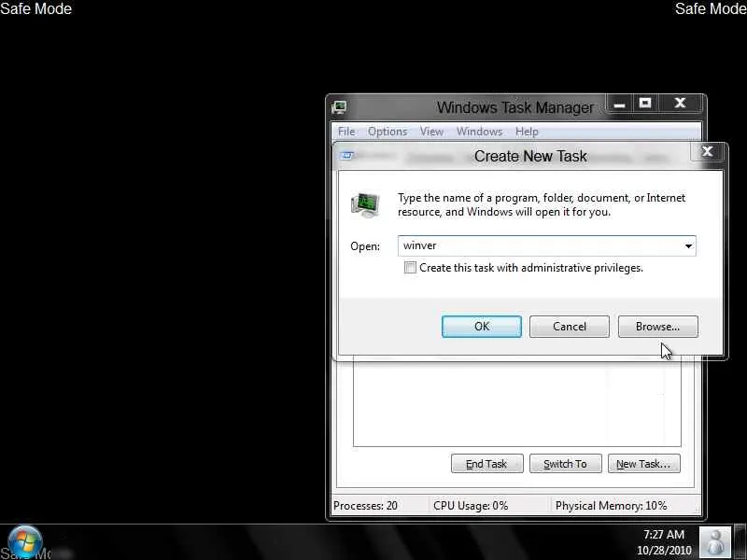This screenshot has height=560, width=747.
Task: Click the Windows Start orb
Action: pos(25,542)
